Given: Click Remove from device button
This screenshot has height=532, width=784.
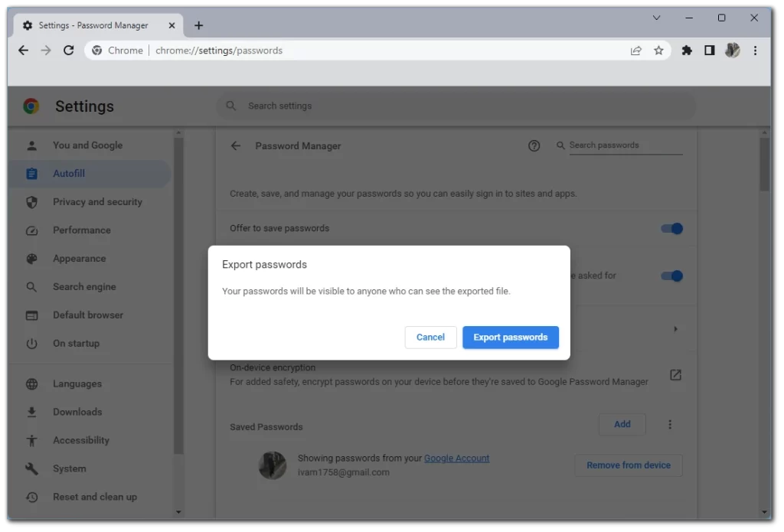Looking at the screenshot, I should 629,465.
